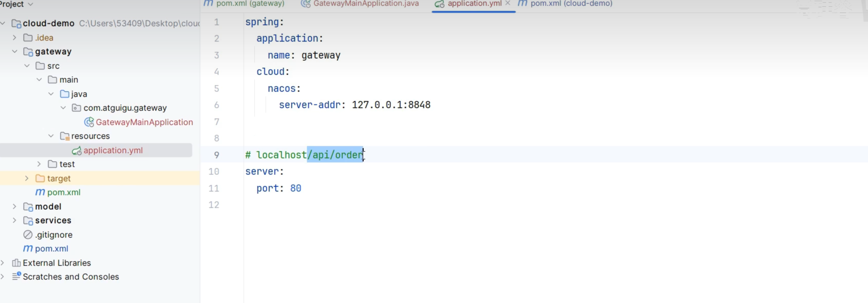Screen dimensions: 868x303
Task: Click the com.atguigu.gateway package icon
Action: pos(76,108)
